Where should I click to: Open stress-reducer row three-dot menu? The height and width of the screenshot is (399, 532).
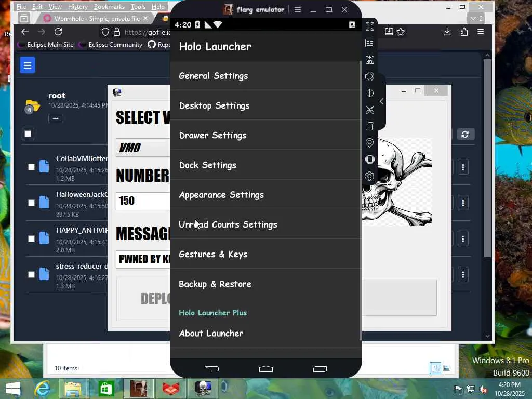pos(463,274)
